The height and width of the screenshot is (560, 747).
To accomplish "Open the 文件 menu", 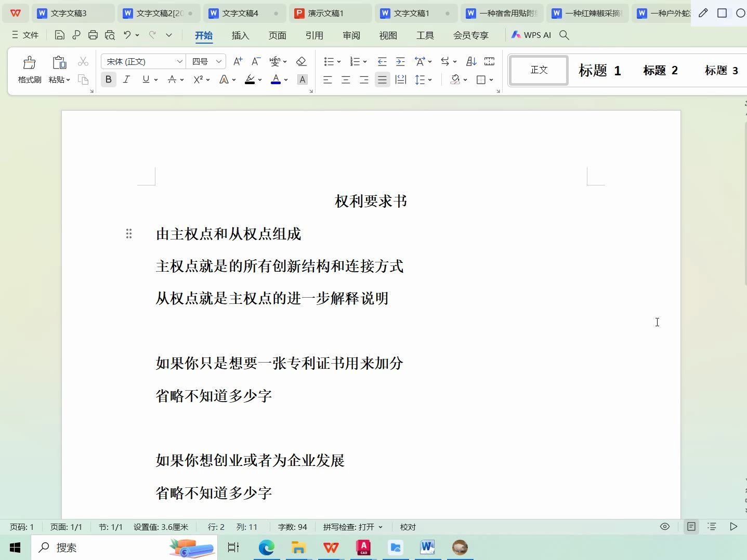I will (25, 35).
